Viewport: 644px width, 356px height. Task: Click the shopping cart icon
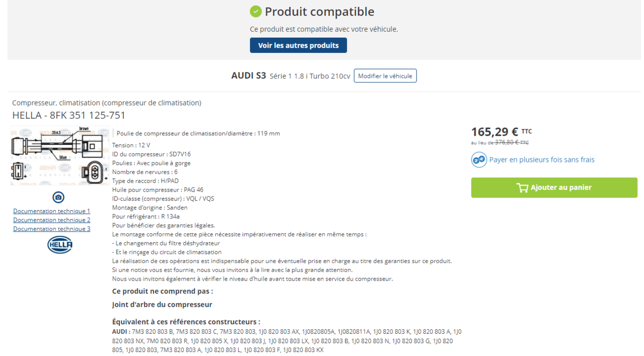[x=522, y=188]
